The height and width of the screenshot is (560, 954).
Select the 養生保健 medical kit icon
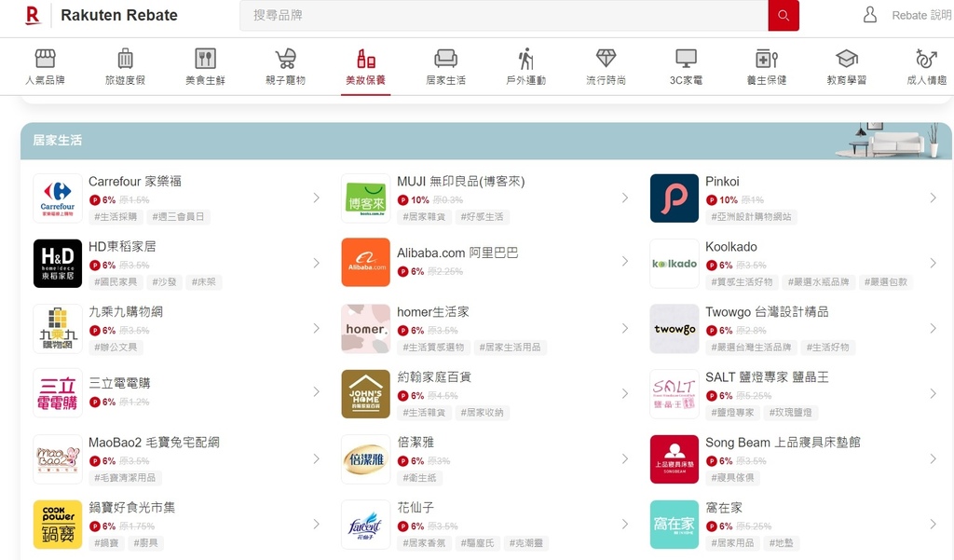click(x=767, y=59)
